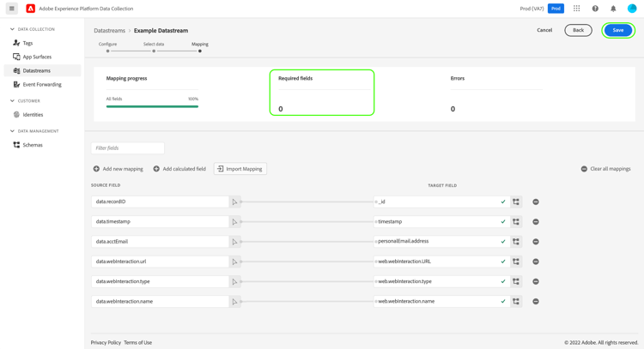Open source picker for data.webInteraction.url
644x349 pixels.
[x=234, y=262]
